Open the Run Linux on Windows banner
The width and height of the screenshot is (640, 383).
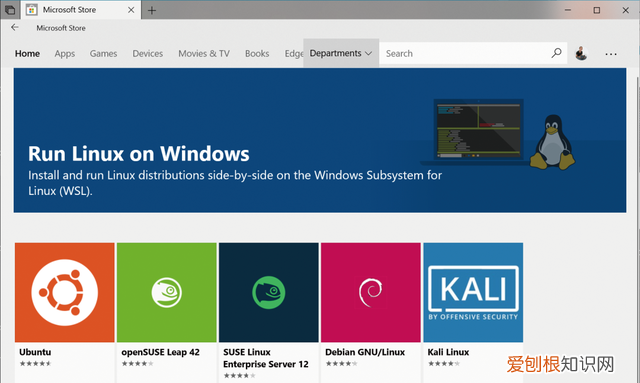tap(320, 140)
